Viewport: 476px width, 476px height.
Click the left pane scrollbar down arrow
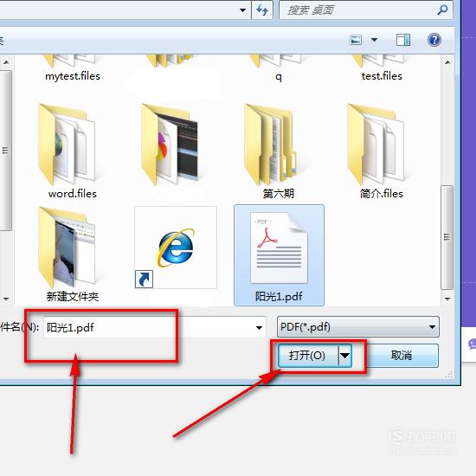6,299
